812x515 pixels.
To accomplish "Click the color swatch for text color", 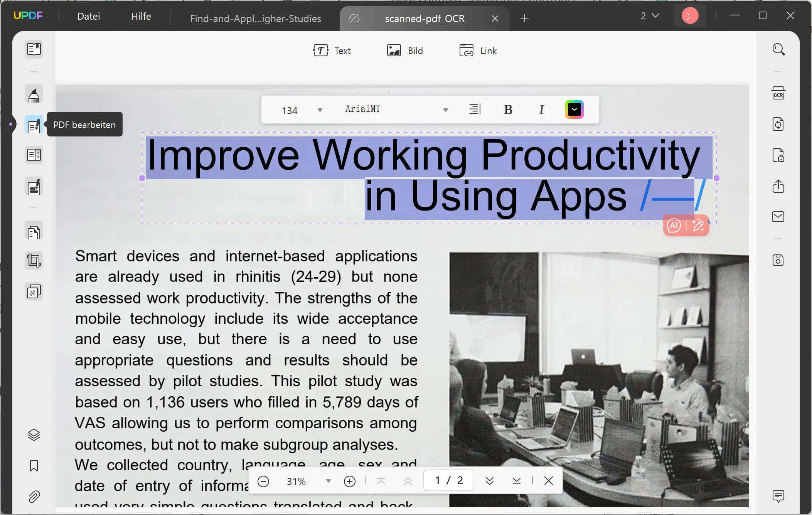I will pyautogui.click(x=573, y=109).
